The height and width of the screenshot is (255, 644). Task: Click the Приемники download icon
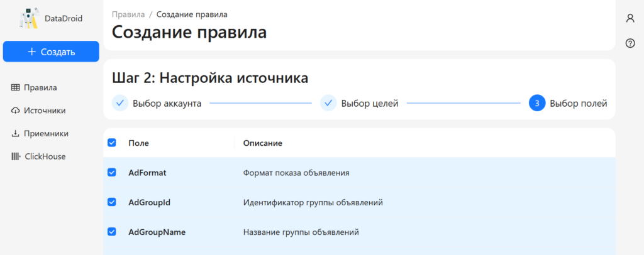tap(16, 133)
